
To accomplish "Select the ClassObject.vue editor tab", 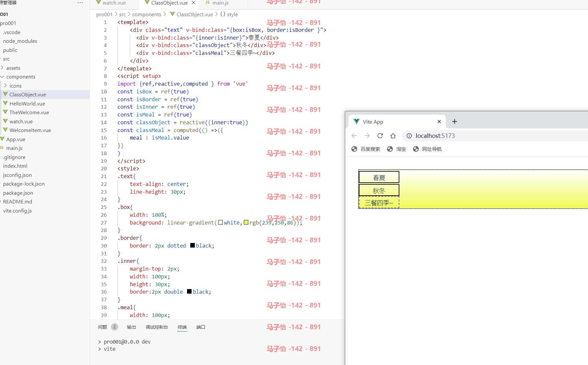I will tap(169, 3).
